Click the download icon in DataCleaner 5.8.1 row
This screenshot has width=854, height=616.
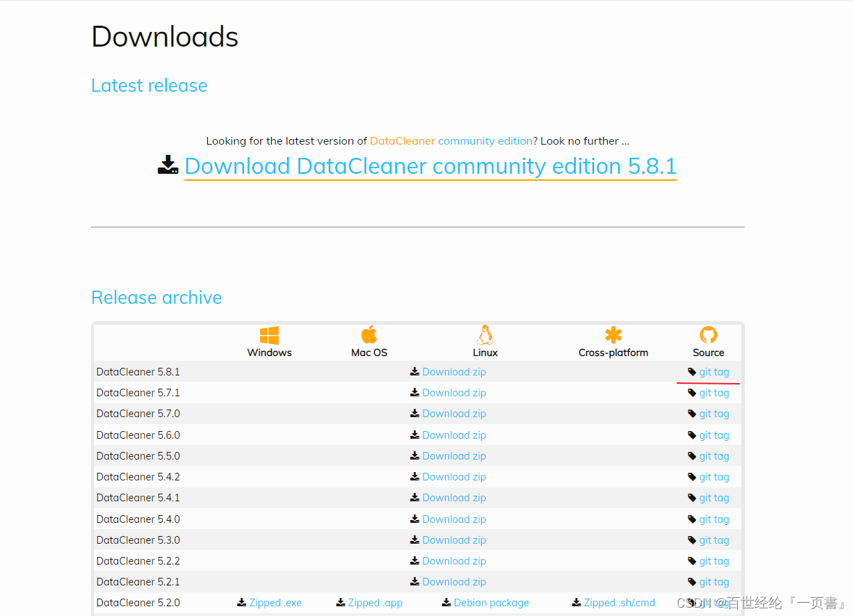[x=414, y=372]
